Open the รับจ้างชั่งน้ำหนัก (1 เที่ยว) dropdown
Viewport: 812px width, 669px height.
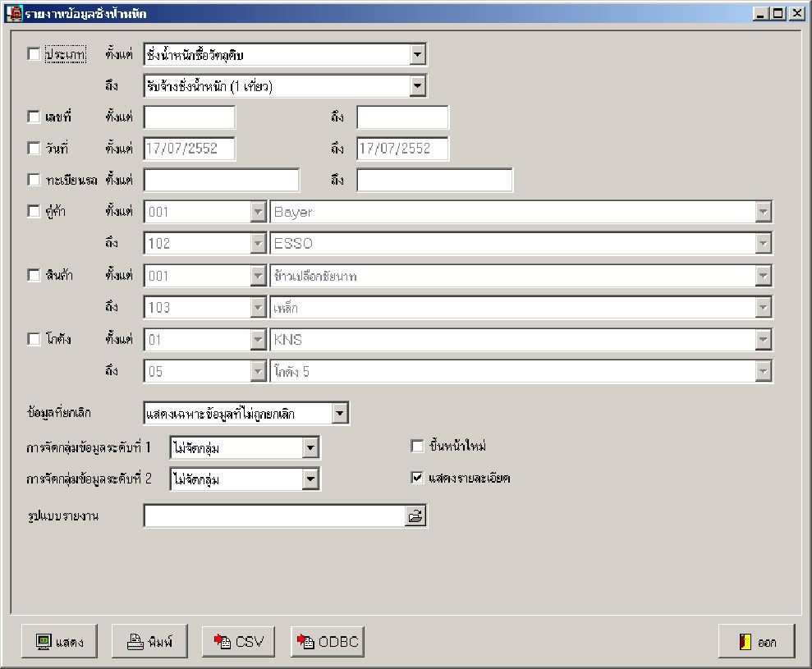point(417,86)
